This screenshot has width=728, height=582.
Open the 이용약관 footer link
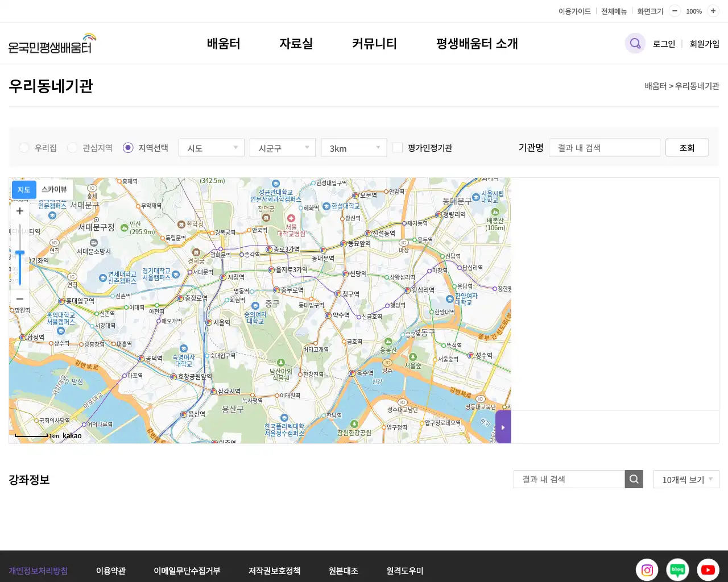110,571
